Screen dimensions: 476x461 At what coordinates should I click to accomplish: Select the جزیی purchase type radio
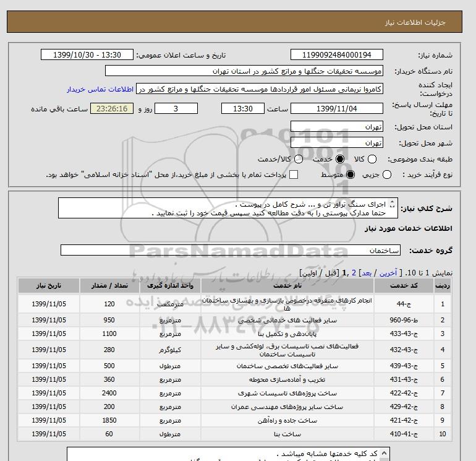point(387,174)
